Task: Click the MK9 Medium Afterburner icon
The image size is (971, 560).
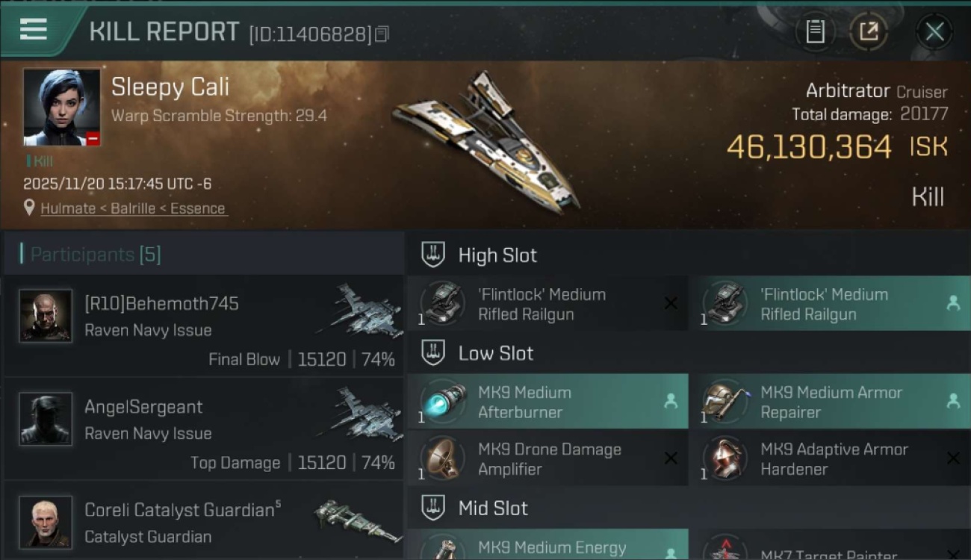Action: [443, 401]
